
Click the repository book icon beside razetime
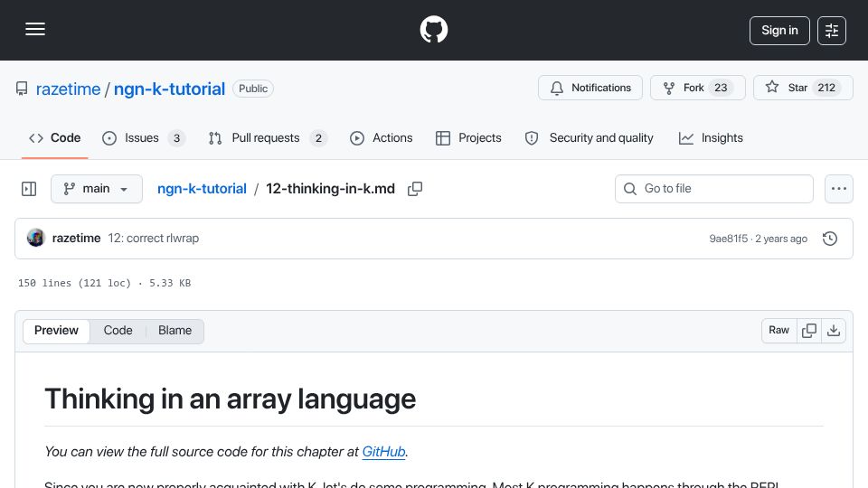(22, 89)
